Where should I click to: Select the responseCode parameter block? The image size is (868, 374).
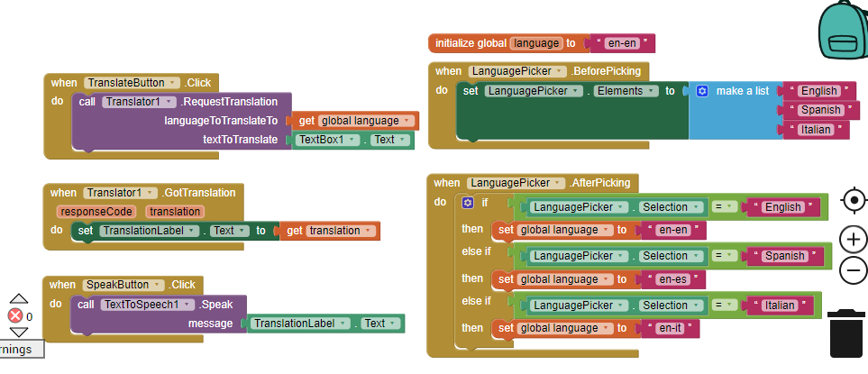point(96,212)
